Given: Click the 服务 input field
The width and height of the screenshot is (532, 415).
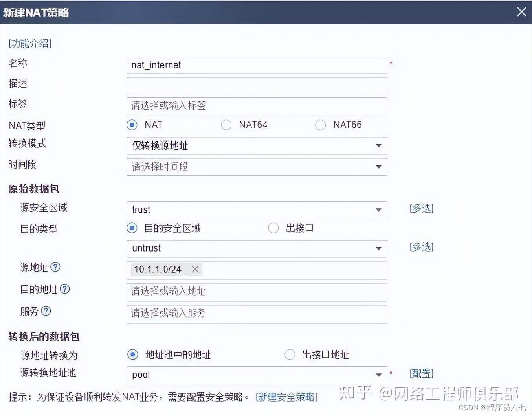Looking at the screenshot, I should (257, 314).
